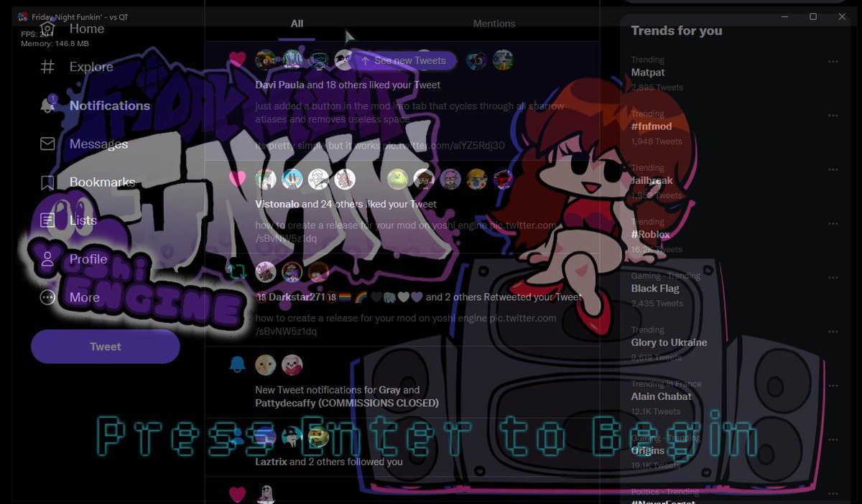Screen dimensions: 862x504
Task: Switch to the Mentions tab
Action: [x=494, y=24]
